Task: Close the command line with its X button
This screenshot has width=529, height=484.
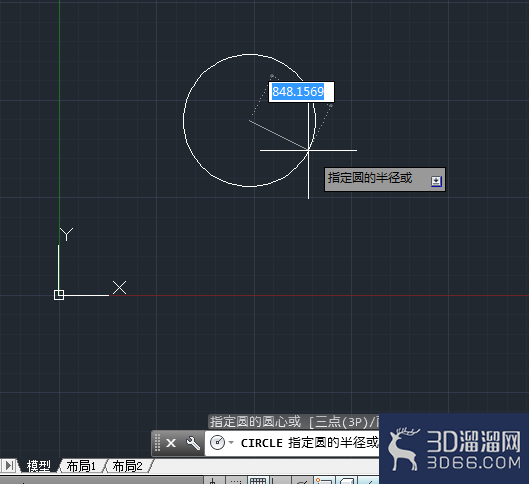Action: pos(171,443)
